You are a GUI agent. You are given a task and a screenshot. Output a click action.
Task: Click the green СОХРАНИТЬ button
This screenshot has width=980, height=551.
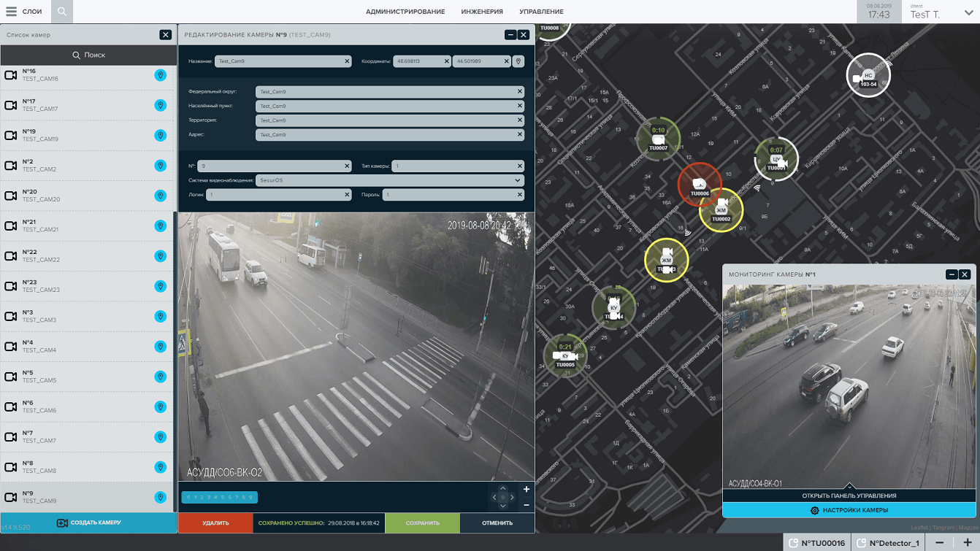pos(422,523)
